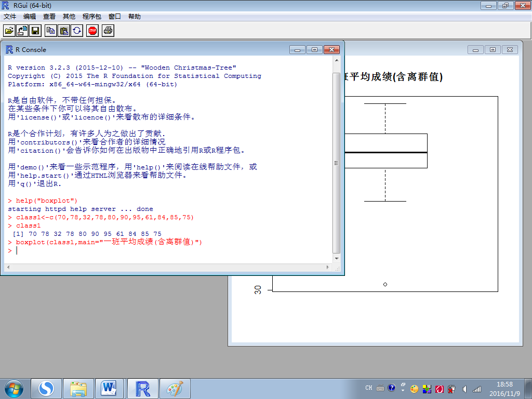Click the Copy and Paste toolbar icon
The height and width of the screenshot is (399, 532).
pyautogui.click(x=77, y=31)
